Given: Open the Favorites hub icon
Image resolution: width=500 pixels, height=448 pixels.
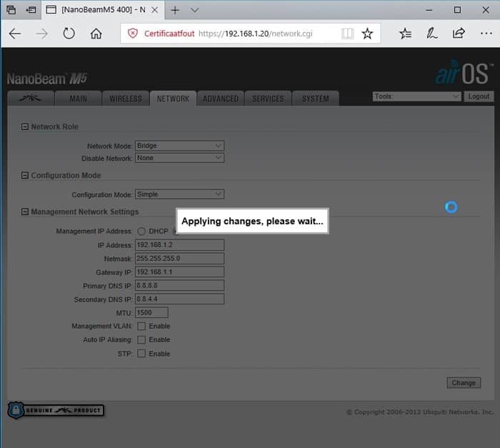Looking at the screenshot, I should (405, 33).
